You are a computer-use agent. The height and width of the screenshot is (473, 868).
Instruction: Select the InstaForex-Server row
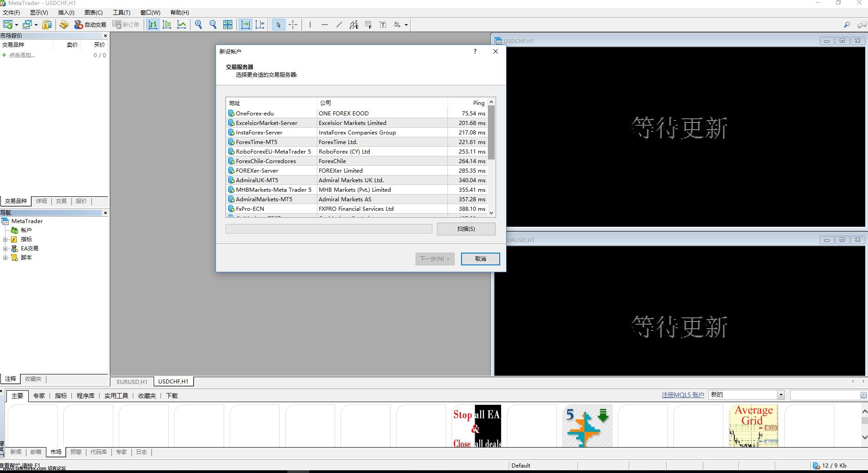coord(356,132)
